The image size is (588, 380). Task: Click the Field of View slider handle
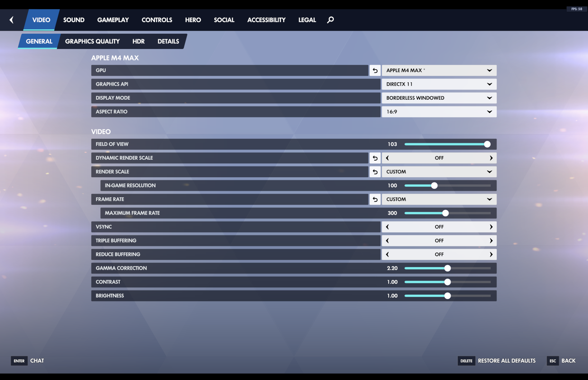(x=487, y=144)
